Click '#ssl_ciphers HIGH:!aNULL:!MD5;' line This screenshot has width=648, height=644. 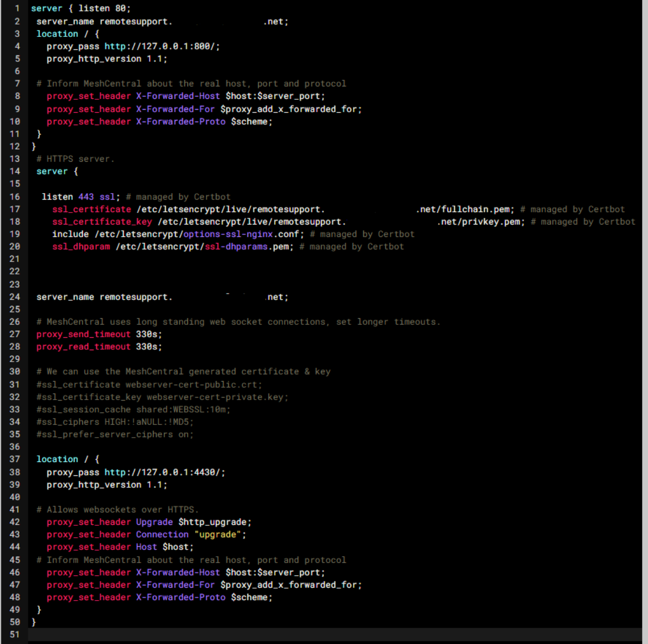point(115,423)
